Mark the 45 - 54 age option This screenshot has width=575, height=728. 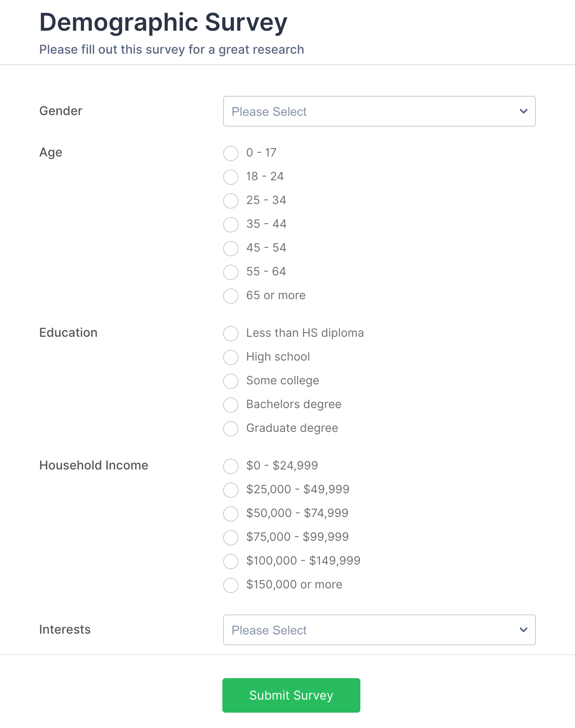tap(231, 248)
